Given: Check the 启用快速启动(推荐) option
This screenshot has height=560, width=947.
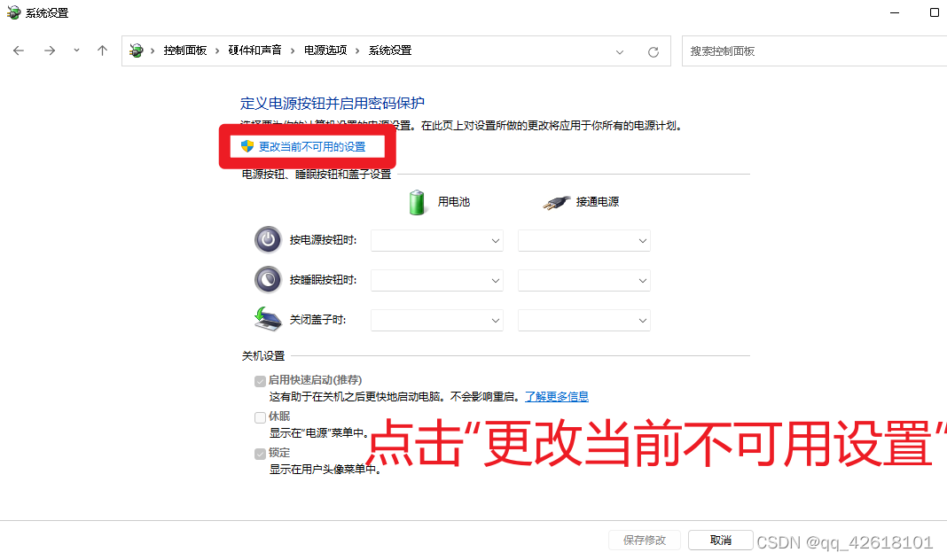Looking at the screenshot, I should (260, 380).
